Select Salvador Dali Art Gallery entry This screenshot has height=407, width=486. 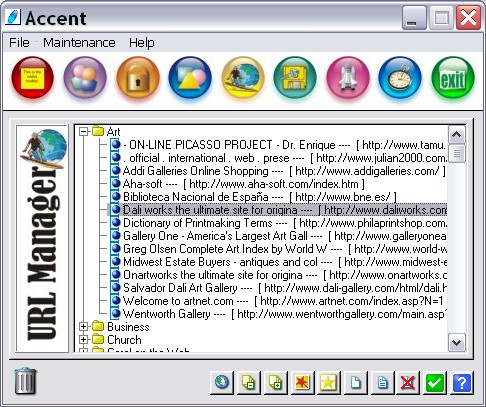pyautogui.click(x=284, y=288)
